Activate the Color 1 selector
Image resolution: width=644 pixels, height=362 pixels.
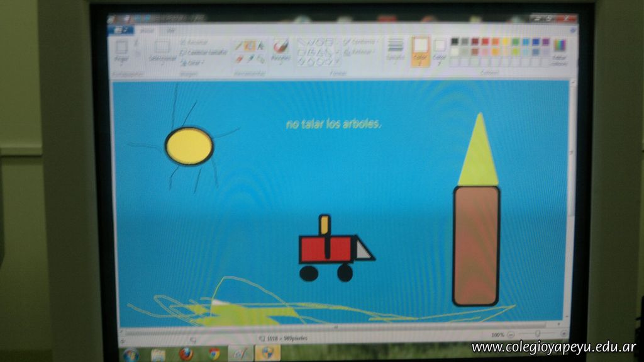pyautogui.click(x=420, y=50)
